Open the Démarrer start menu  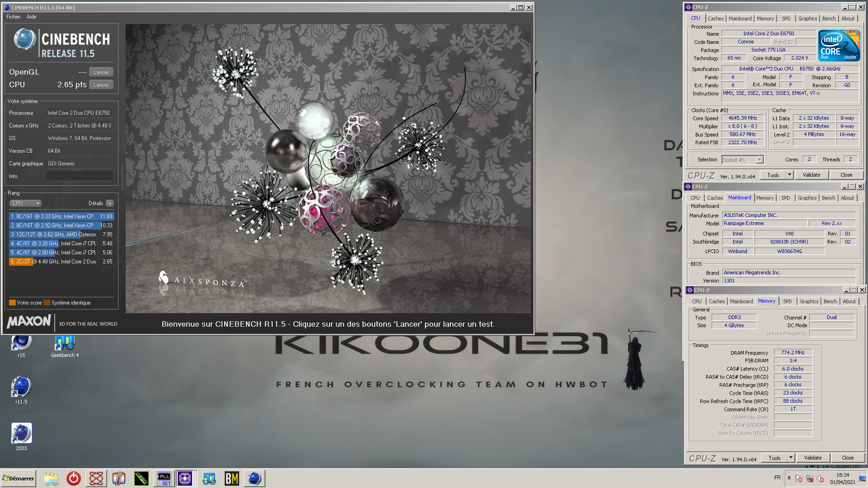pos(18,479)
